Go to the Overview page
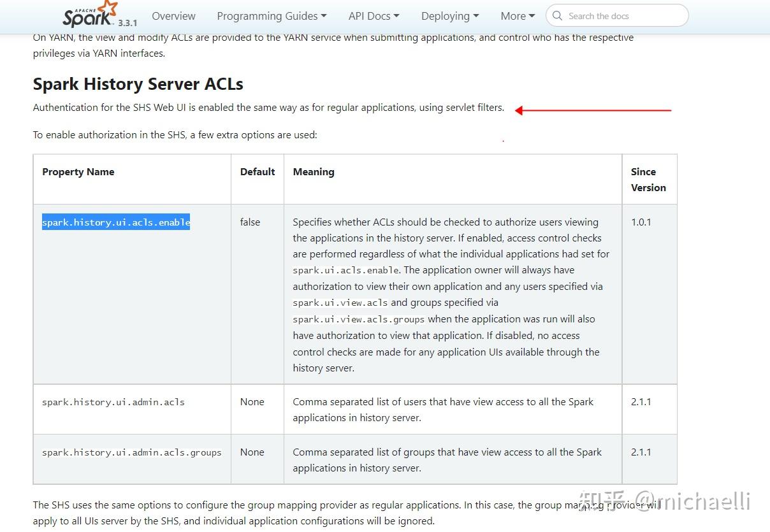Viewport: 770px width, 532px height. click(x=173, y=16)
